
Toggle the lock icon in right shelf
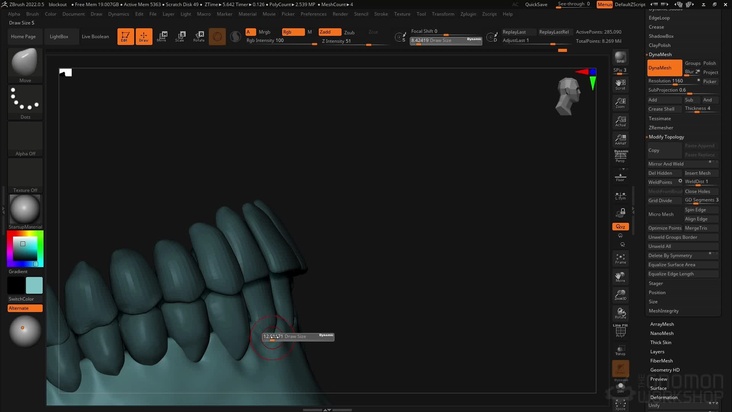[620, 213]
